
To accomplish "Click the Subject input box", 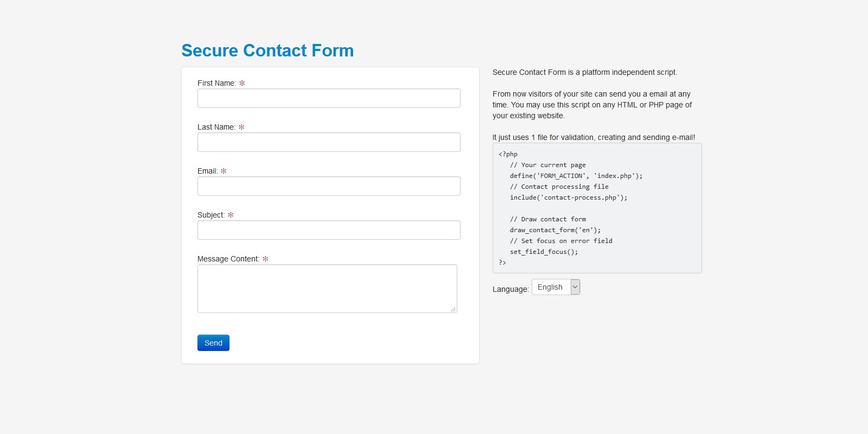I will [329, 230].
